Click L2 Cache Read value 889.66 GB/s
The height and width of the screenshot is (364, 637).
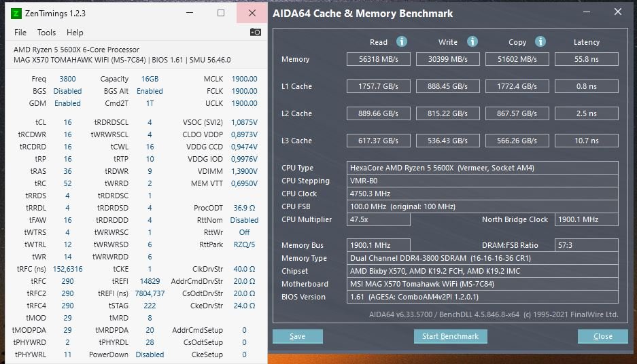pos(378,113)
